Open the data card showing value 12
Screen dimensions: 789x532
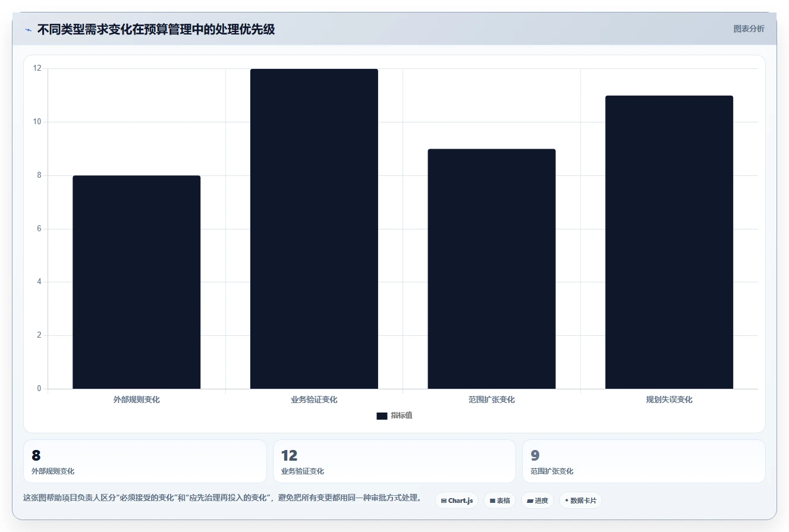coord(394,461)
